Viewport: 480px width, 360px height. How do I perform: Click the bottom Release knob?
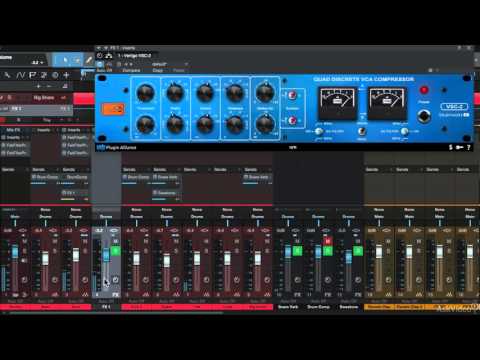pos(235,124)
